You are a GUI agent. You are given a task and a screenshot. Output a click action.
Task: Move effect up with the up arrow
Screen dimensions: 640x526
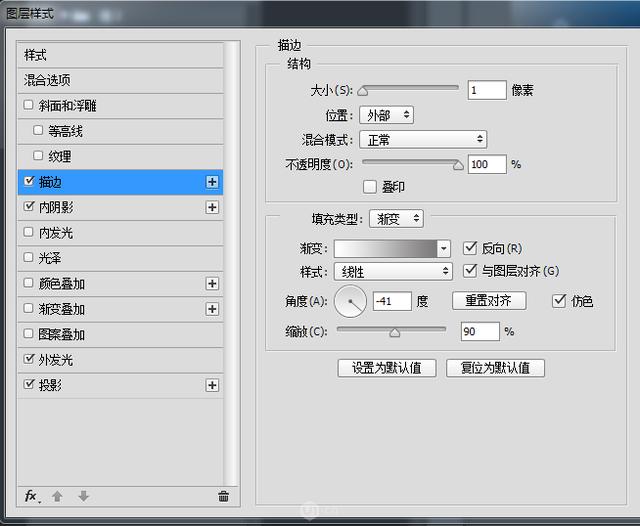tap(57, 496)
